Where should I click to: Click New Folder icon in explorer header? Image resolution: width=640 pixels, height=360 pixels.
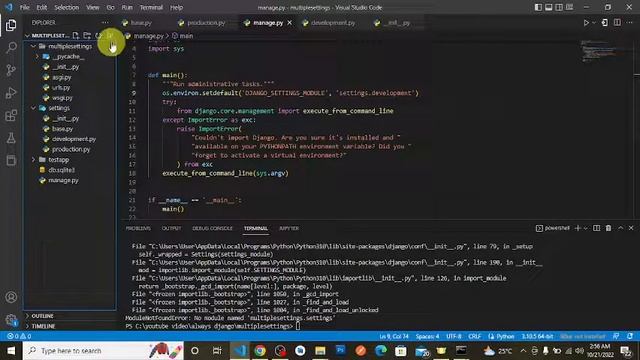[87, 36]
